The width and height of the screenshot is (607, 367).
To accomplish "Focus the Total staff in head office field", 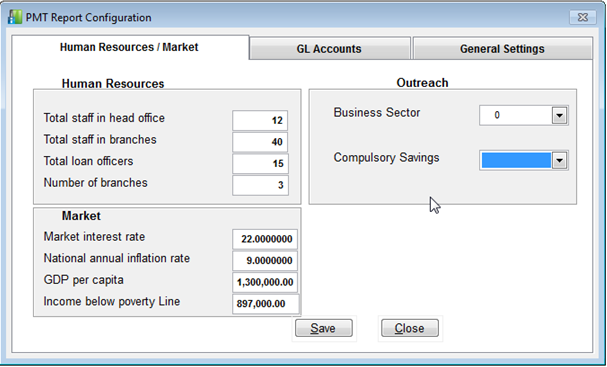I will tap(260, 120).
